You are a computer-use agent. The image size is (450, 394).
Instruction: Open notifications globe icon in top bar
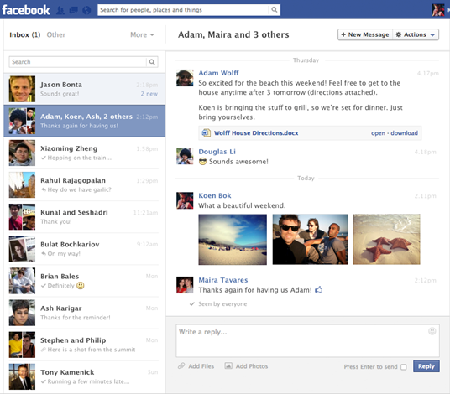pyautogui.click(x=87, y=10)
